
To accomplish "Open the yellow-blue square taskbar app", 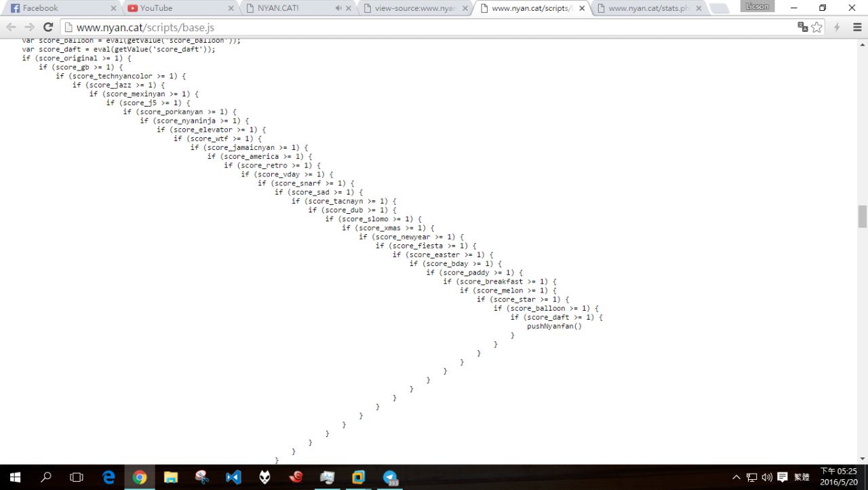I will [x=358, y=477].
